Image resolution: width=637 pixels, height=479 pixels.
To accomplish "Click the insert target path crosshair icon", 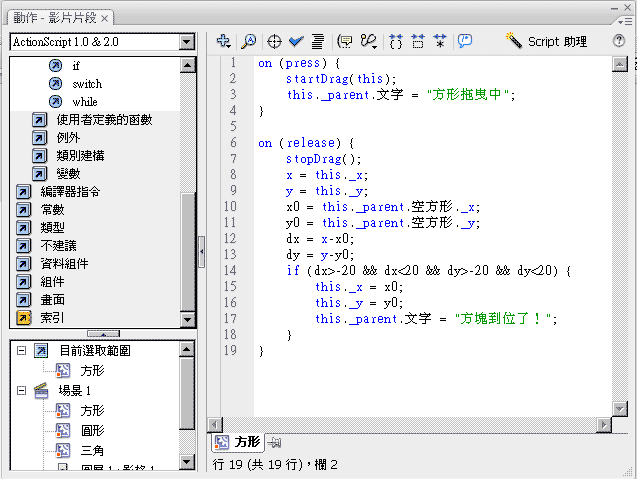I will (274, 41).
